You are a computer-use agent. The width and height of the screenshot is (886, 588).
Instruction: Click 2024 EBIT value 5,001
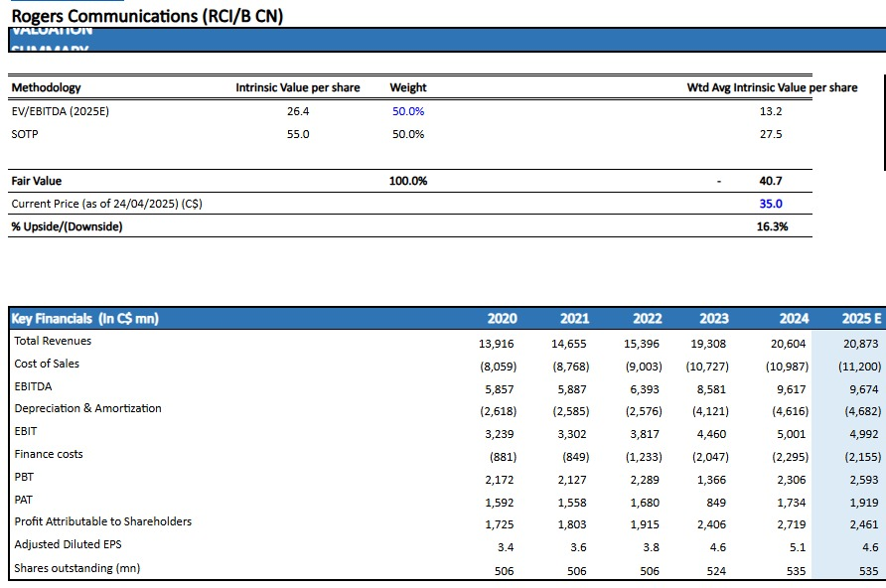[x=792, y=434]
